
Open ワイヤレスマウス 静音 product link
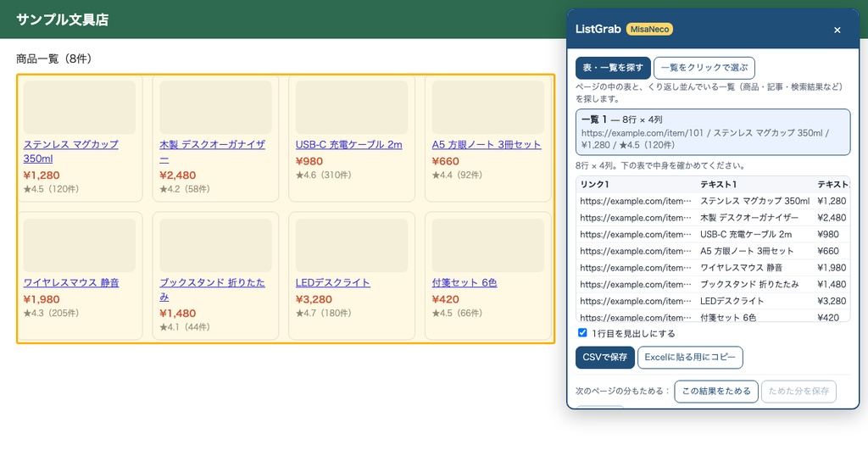click(71, 283)
